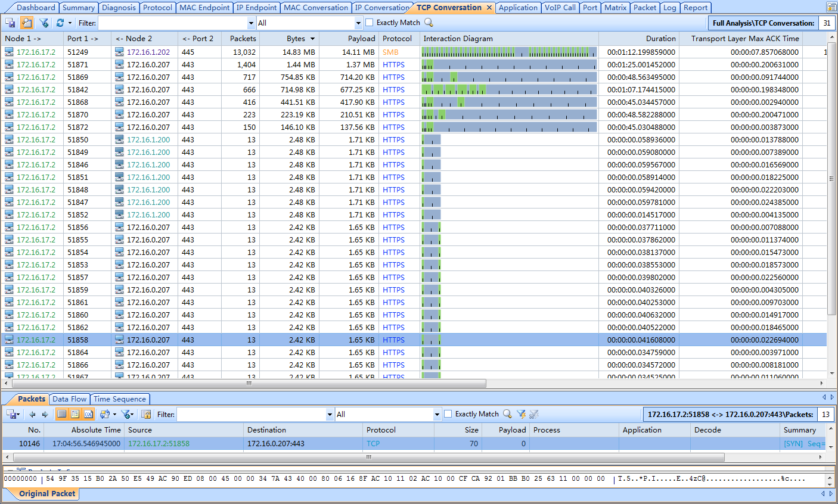Click the Absolute Time column header
Image resolution: width=838 pixels, height=504 pixels.
[84, 430]
